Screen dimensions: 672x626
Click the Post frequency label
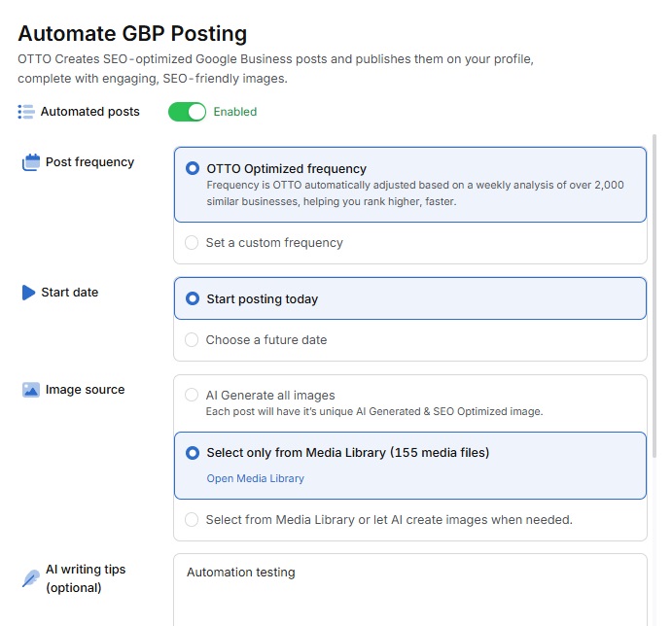point(90,162)
